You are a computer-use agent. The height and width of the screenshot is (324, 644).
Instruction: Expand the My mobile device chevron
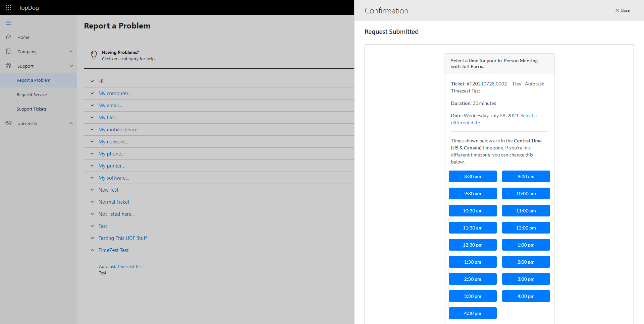point(92,130)
